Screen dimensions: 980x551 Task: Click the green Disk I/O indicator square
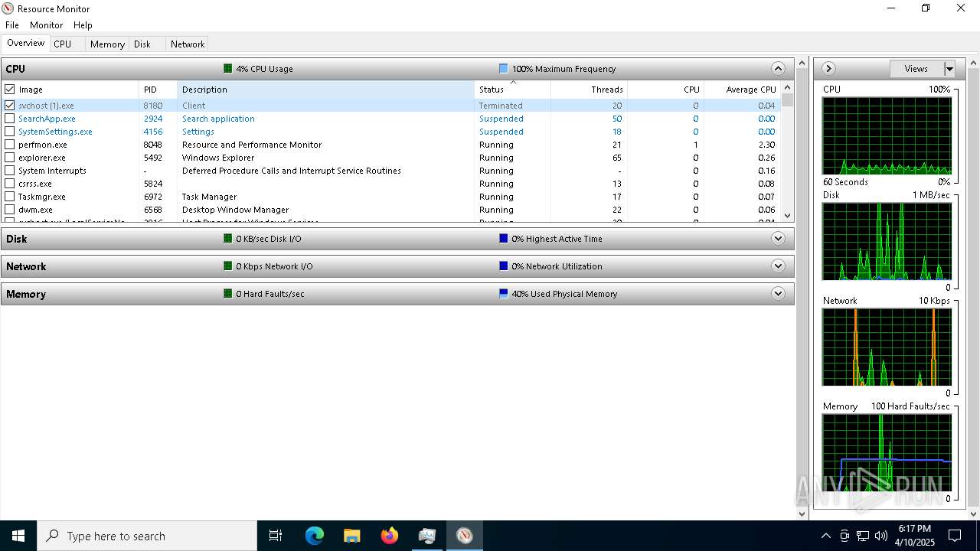(x=227, y=239)
